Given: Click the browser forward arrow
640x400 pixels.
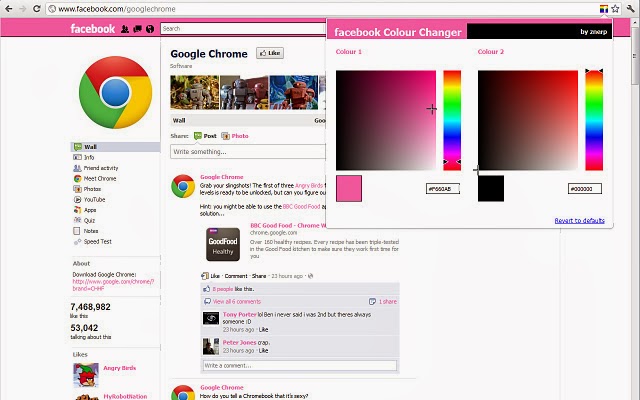Looking at the screenshot, I should pos(22,9).
